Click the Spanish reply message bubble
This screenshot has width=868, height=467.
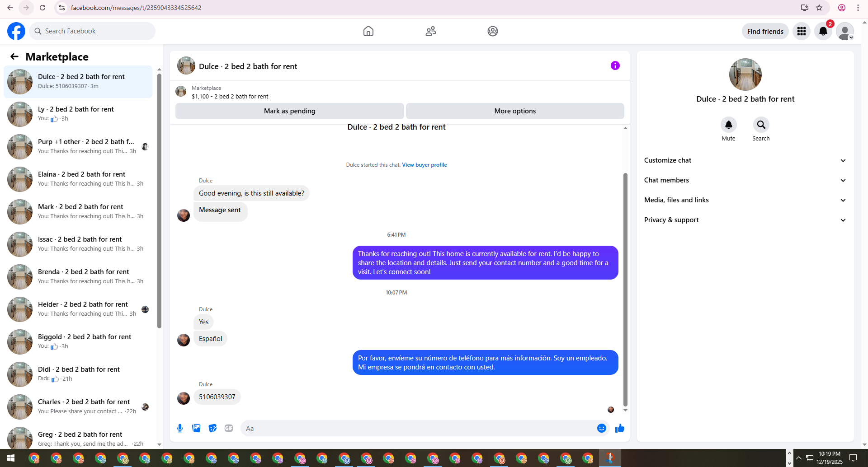pyautogui.click(x=485, y=363)
